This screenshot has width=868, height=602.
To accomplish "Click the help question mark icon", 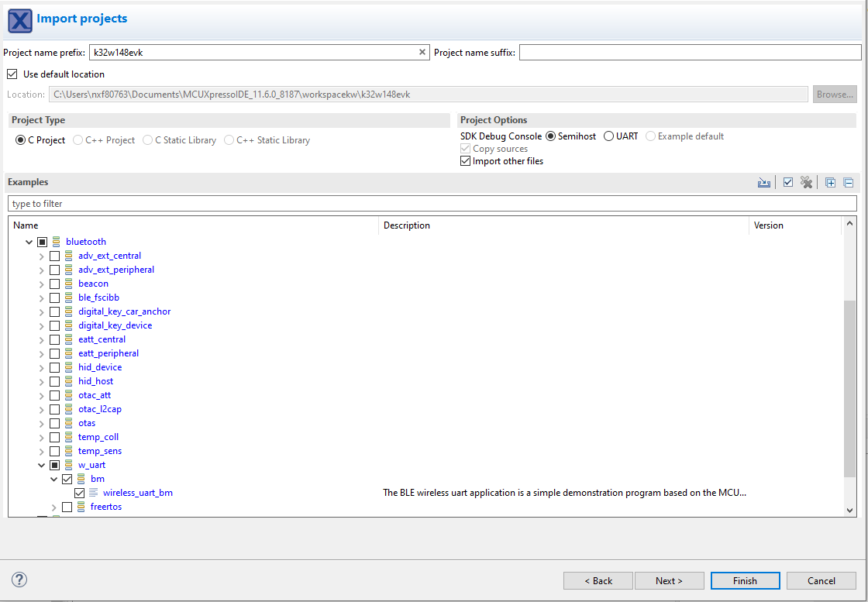I will click(19, 580).
